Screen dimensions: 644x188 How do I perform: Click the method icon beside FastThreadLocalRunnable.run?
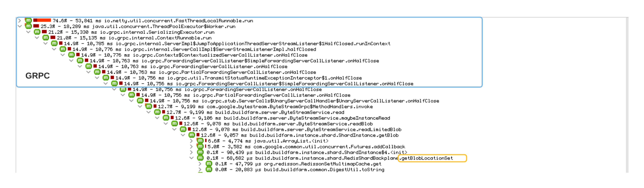pyautogui.click(x=28, y=21)
